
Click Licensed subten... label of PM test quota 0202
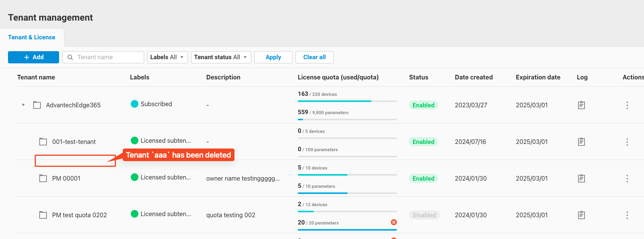click(x=166, y=214)
